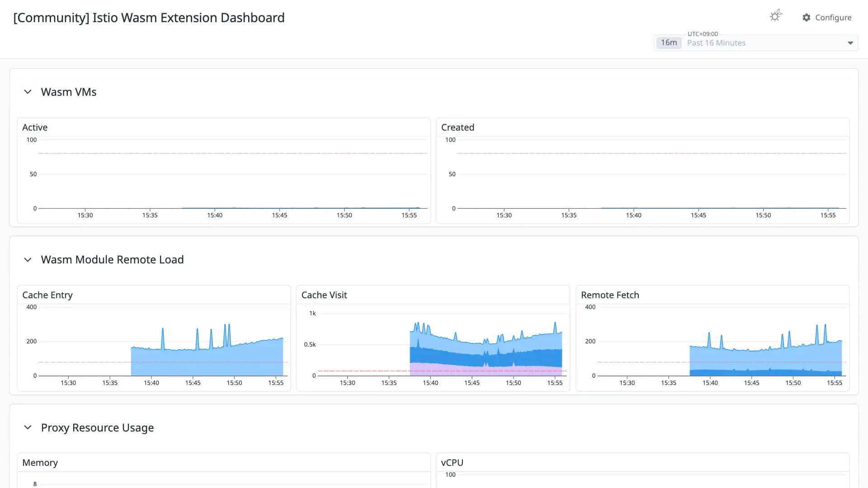The image size is (868, 488).
Task: Toggle the light/dark theme sun-moon icon
Action: point(775,16)
